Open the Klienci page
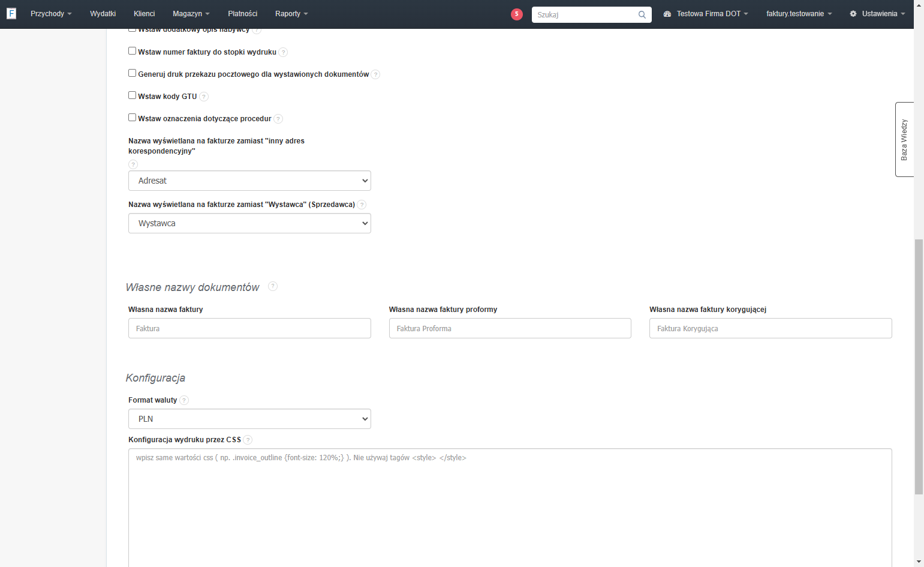This screenshot has height=567, width=924. tap(144, 14)
